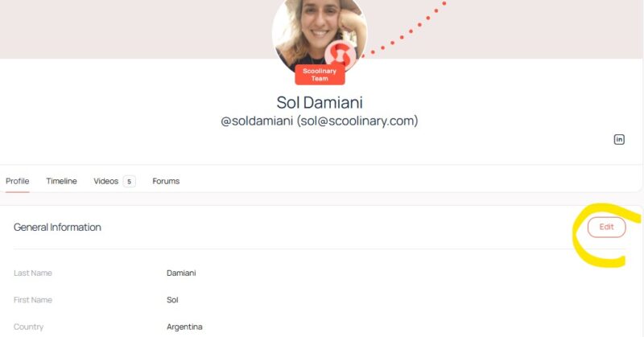Click the sol@scoolinary.com email text
Viewport: 644px width, 337px height.
coord(357,121)
